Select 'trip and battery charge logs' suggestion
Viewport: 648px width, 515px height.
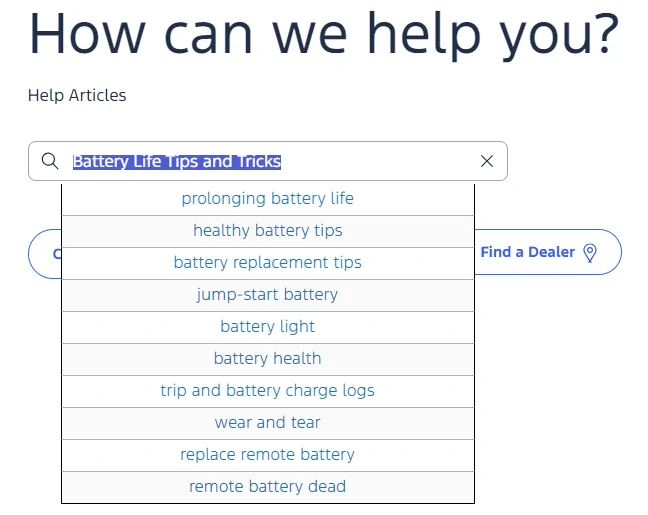(267, 391)
